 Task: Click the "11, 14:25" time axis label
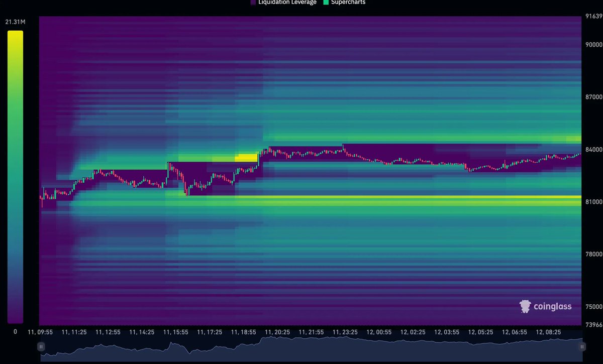(x=142, y=332)
